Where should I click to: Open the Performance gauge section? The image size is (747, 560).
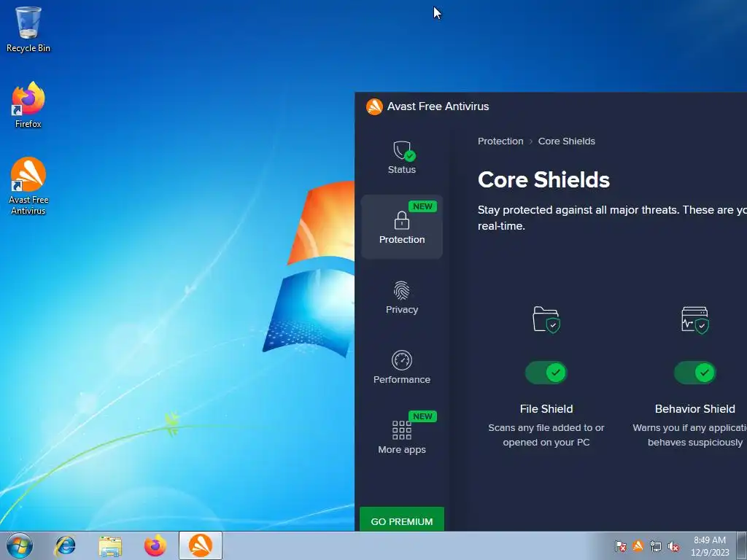click(x=402, y=367)
